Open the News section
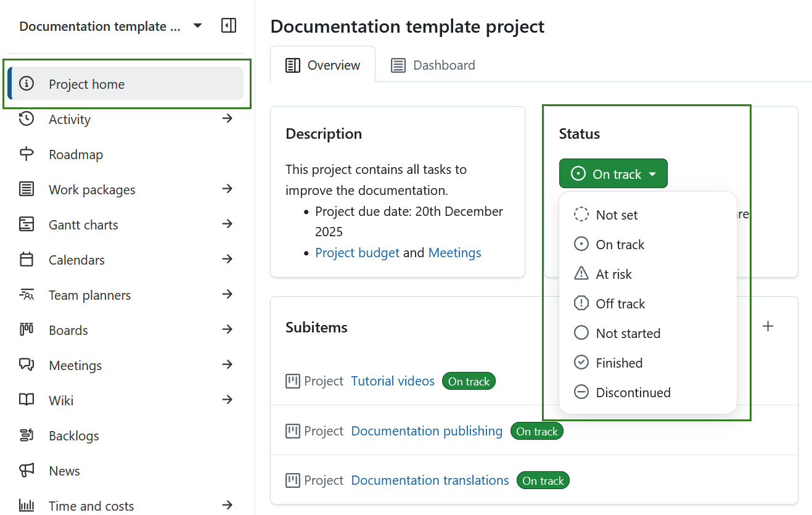 pyautogui.click(x=64, y=470)
